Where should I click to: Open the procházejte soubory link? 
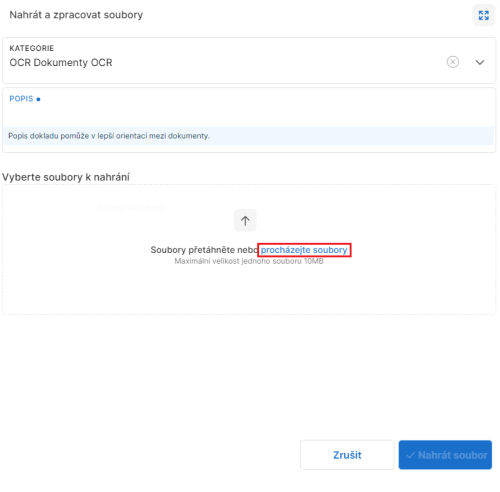pyautogui.click(x=304, y=250)
